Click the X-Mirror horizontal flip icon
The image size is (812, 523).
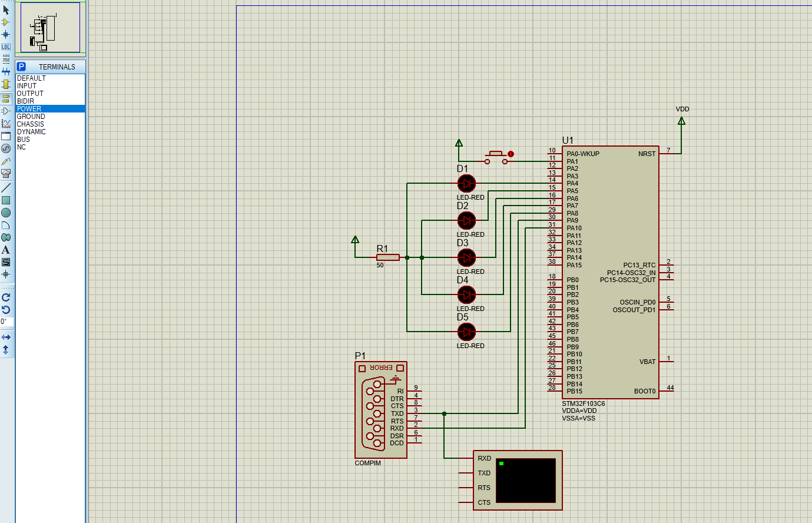click(x=6, y=337)
